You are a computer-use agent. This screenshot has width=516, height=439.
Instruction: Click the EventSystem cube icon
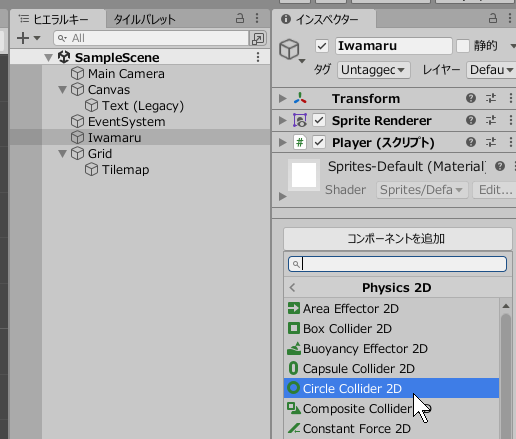tap(77, 122)
